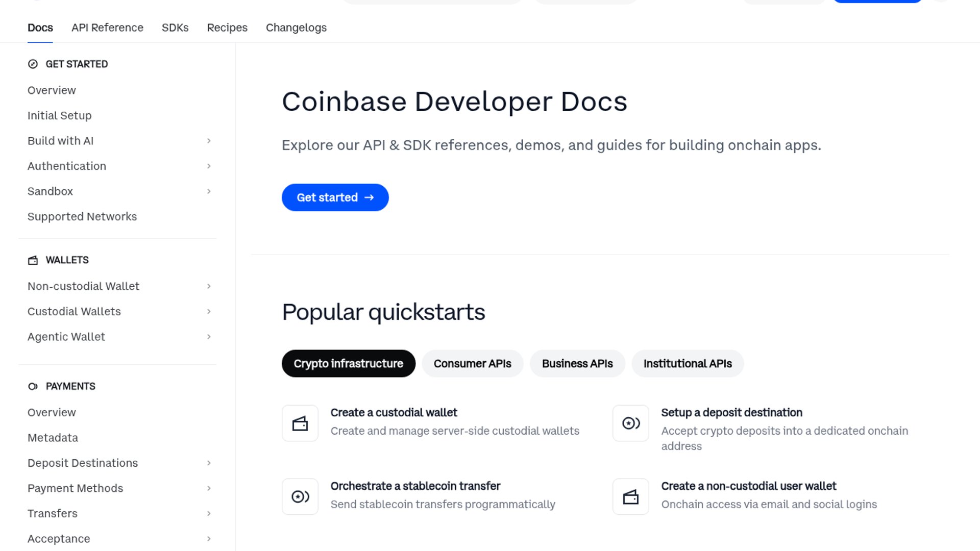This screenshot has height=551, width=980.
Task: Select the Crypto infrastructure filter pill
Action: coord(349,364)
